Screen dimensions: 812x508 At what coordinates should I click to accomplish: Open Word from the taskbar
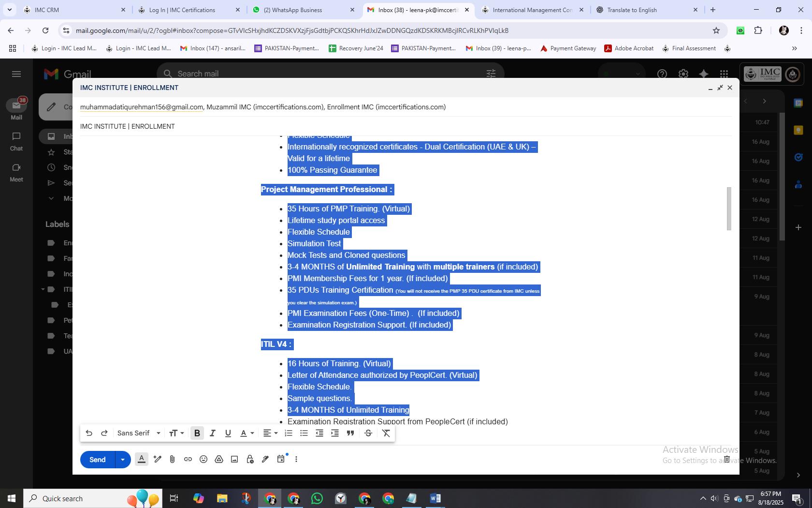435,498
